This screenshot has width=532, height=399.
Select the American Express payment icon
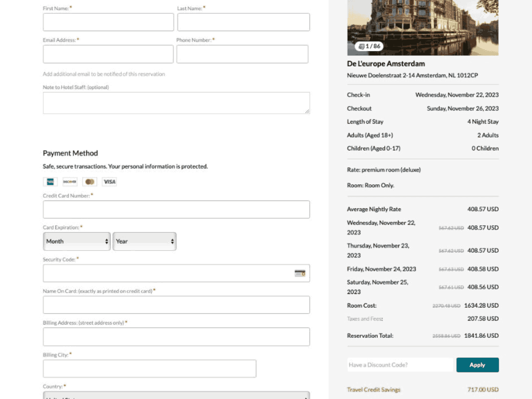tap(50, 182)
